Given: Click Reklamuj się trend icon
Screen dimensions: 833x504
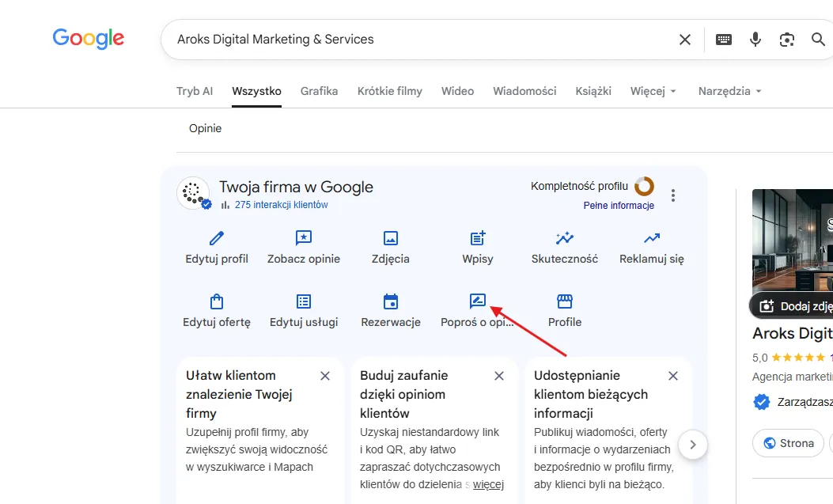Looking at the screenshot, I should click(652, 238).
